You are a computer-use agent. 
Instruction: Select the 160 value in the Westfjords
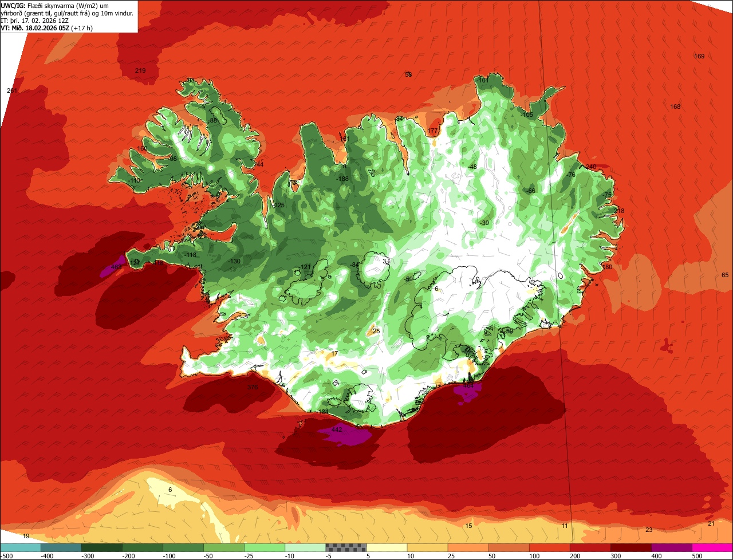click(x=142, y=148)
